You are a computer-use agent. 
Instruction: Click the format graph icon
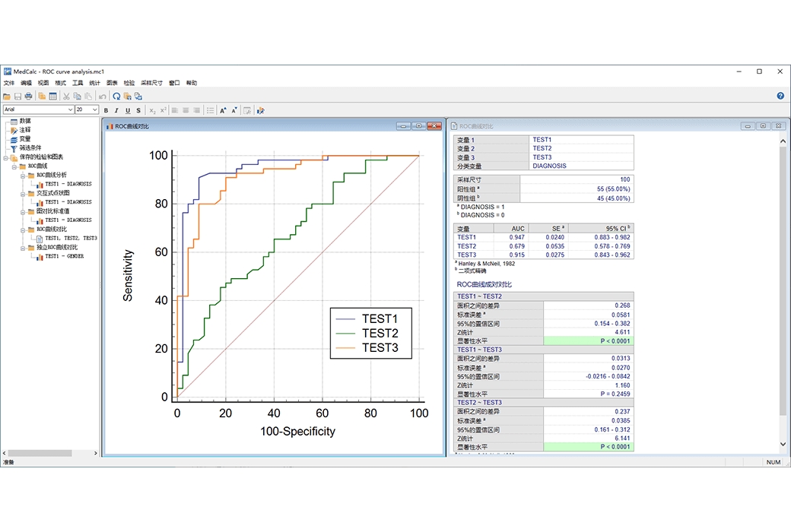(260, 110)
